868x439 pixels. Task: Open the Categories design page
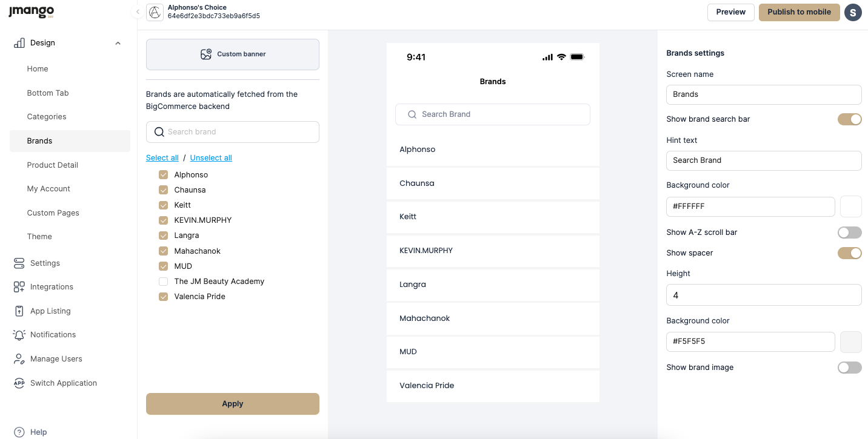pyautogui.click(x=47, y=117)
